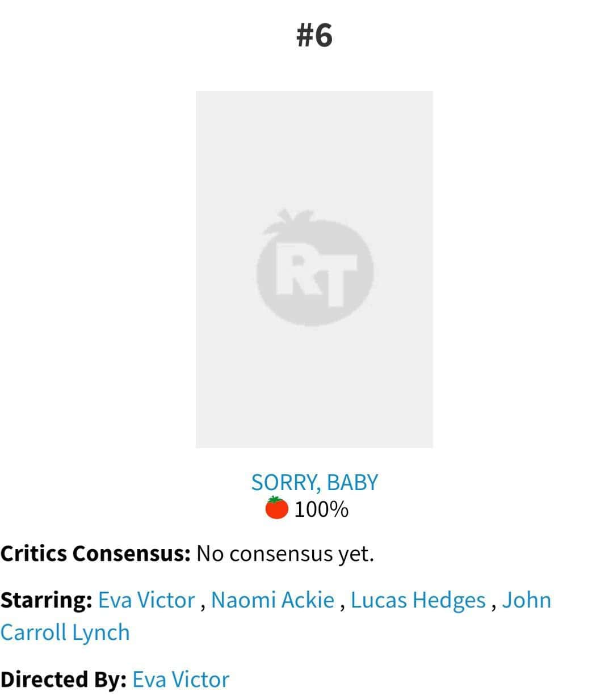
Task: Click the #6 ranking heading
Action: pyautogui.click(x=314, y=35)
